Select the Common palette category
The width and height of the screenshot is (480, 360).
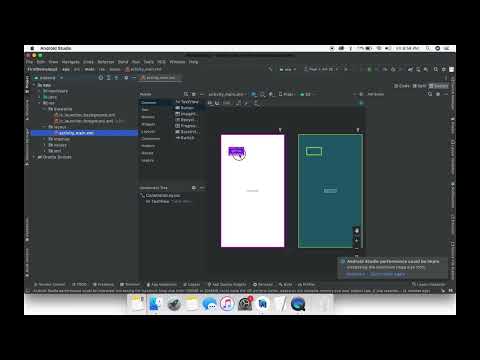pyautogui.click(x=149, y=102)
